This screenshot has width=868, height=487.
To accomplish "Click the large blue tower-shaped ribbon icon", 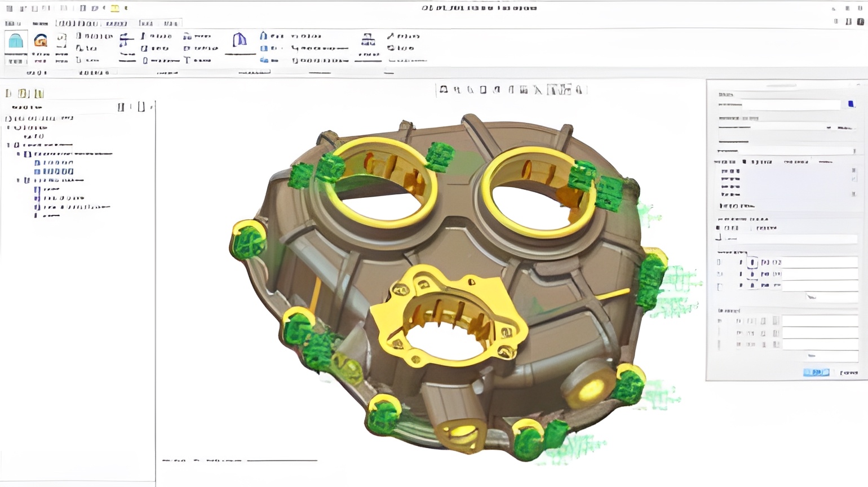I will pos(240,39).
